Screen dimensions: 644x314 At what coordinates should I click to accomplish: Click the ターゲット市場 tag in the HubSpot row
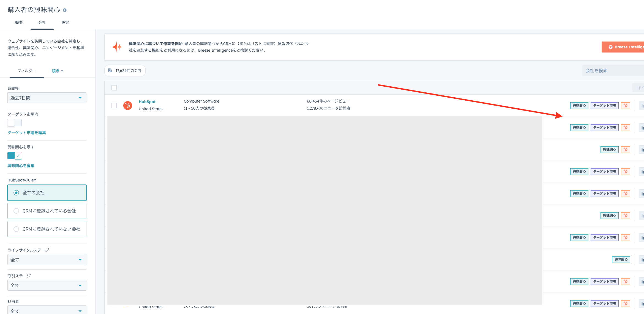pyautogui.click(x=604, y=106)
